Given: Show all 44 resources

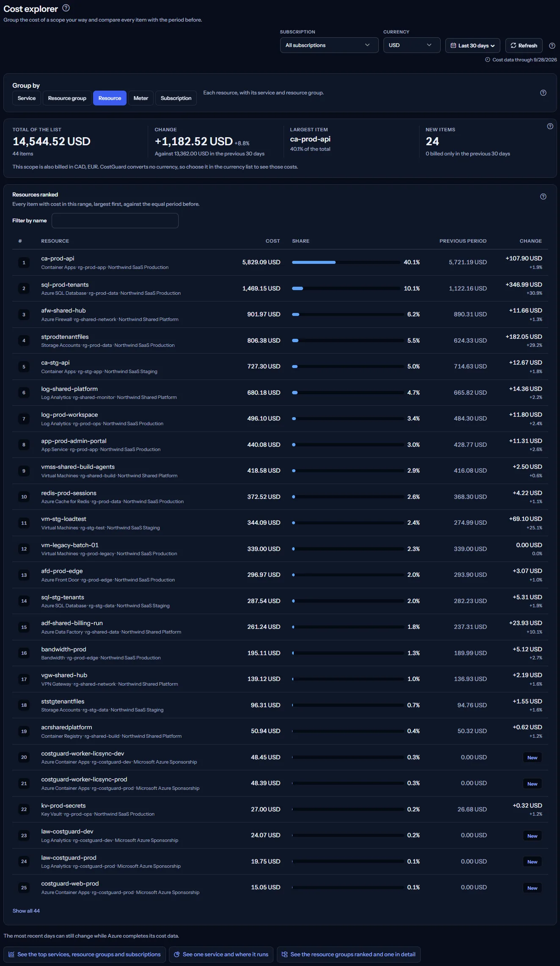Looking at the screenshot, I should (x=26, y=911).
